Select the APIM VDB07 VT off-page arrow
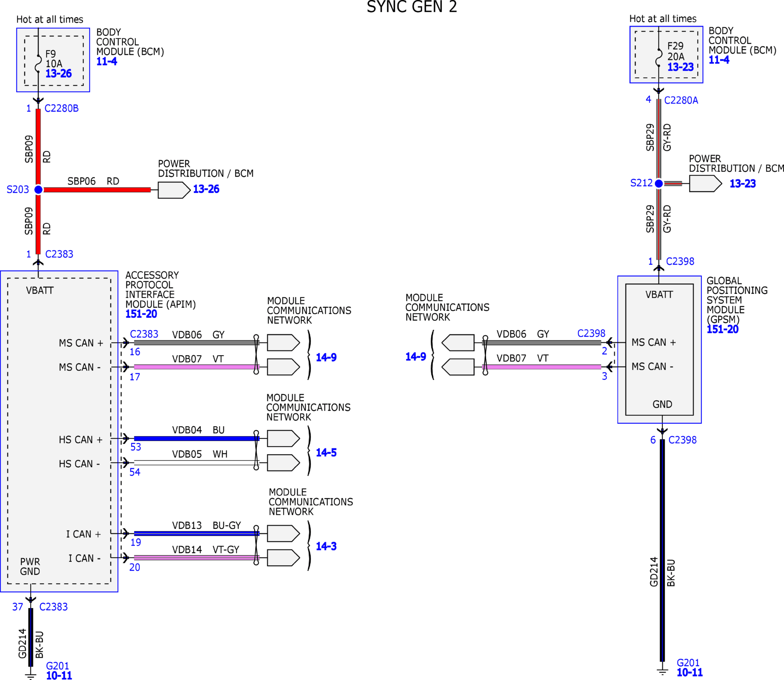 click(x=283, y=367)
